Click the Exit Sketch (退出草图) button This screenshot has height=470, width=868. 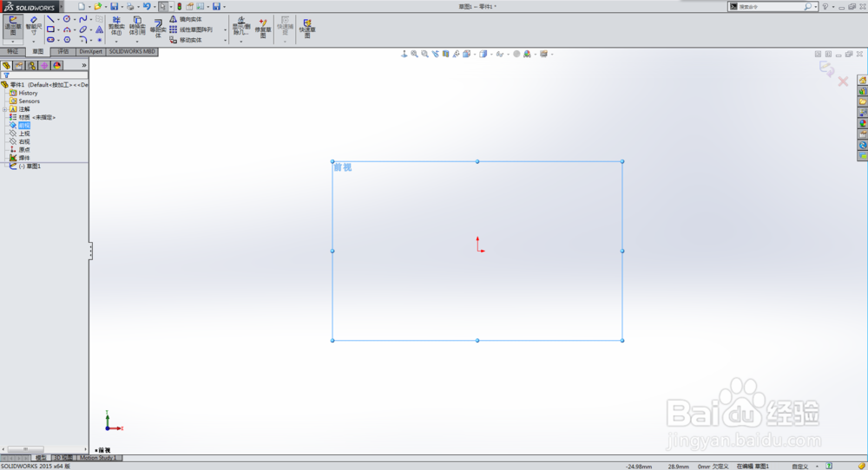point(13,27)
